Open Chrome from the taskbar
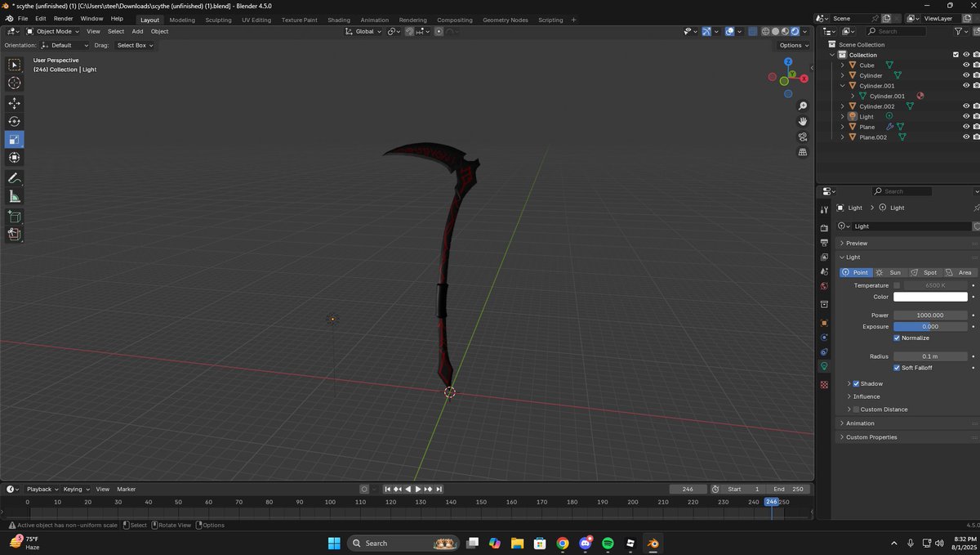Image resolution: width=980 pixels, height=555 pixels. [x=563, y=543]
